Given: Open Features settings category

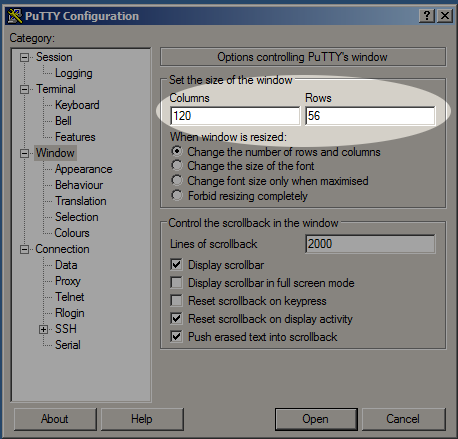Looking at the screenshot, I should click(x=75, y=137).
